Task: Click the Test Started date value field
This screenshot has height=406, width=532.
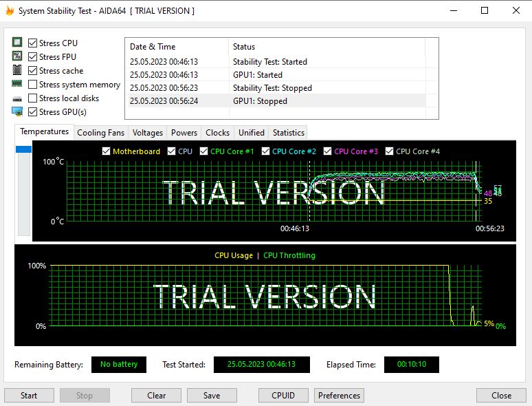Action: (262, 365)
